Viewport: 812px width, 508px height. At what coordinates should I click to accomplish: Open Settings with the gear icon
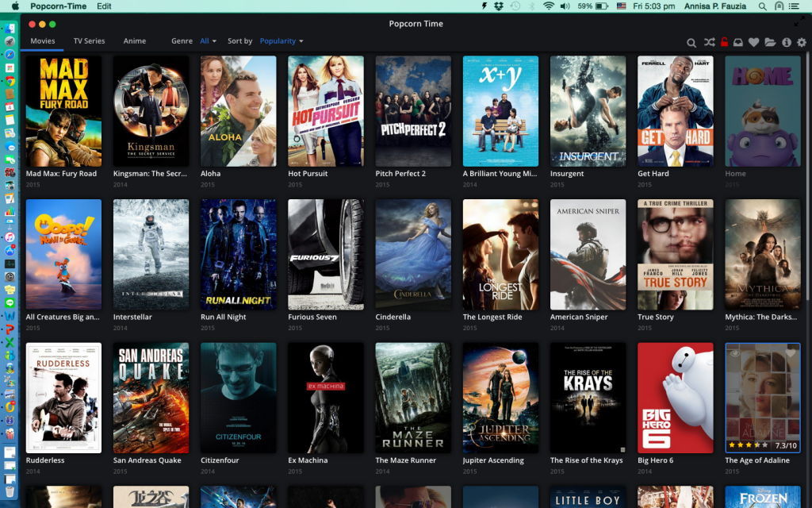coord(802,43)
